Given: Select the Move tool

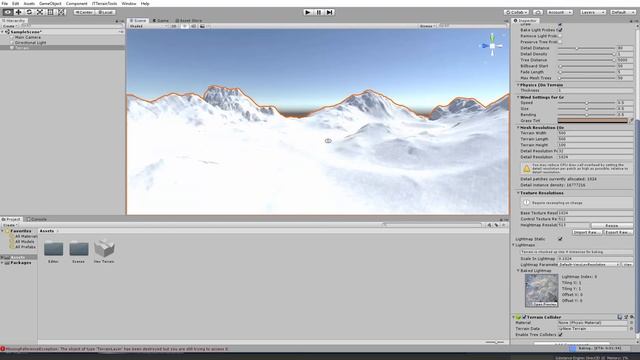Looking at the screenshot, I should pos(18,12).
